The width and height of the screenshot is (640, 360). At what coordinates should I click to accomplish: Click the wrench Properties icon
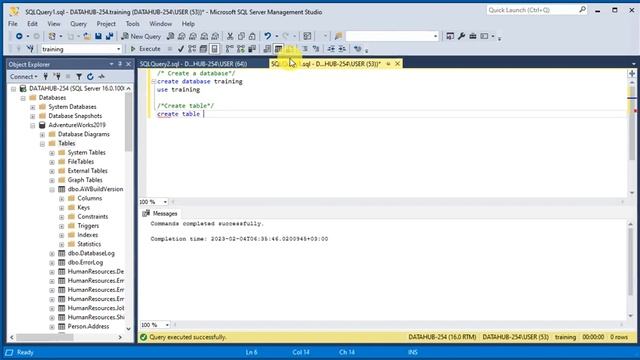coord(461,36)
